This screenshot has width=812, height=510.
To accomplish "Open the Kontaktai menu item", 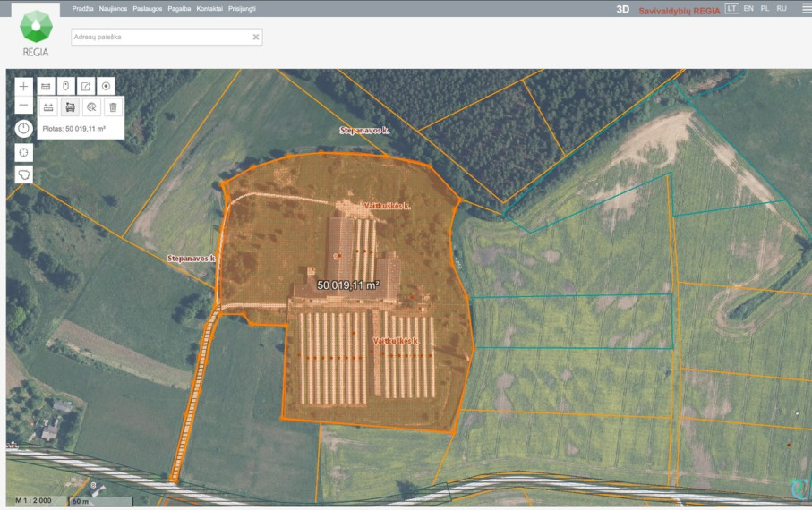I will pos(209,9).
